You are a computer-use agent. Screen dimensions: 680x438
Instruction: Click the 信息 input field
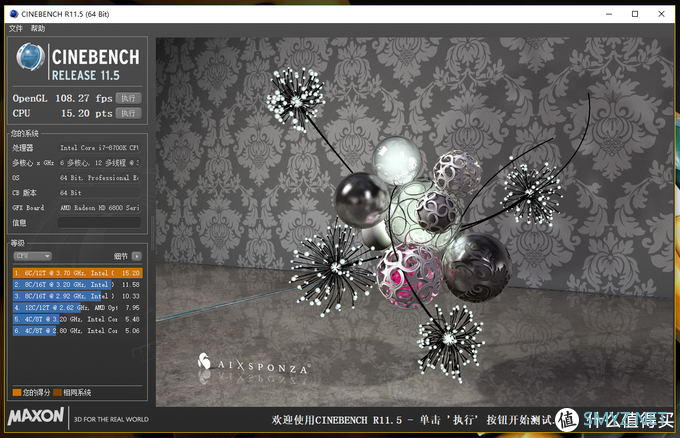point(99,222)
